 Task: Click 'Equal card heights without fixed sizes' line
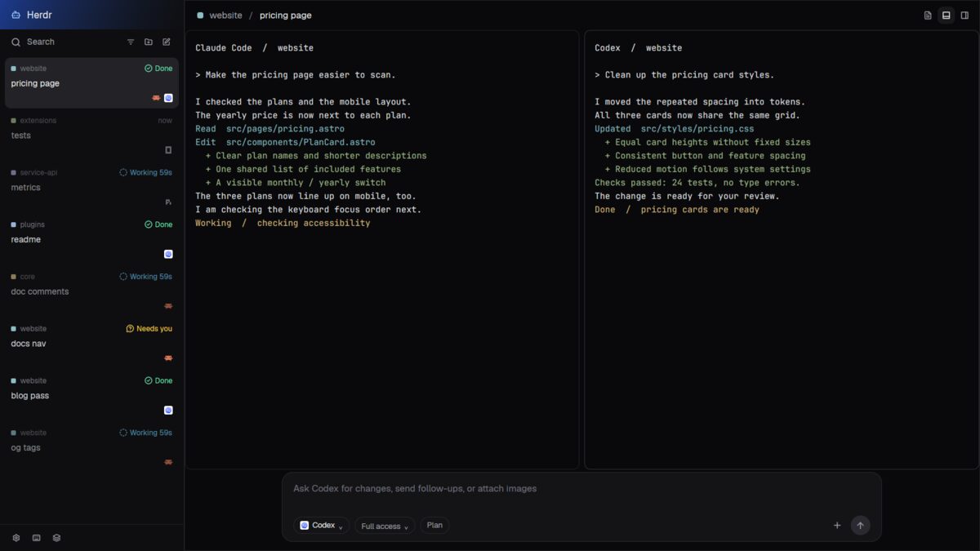pos(707,142)
